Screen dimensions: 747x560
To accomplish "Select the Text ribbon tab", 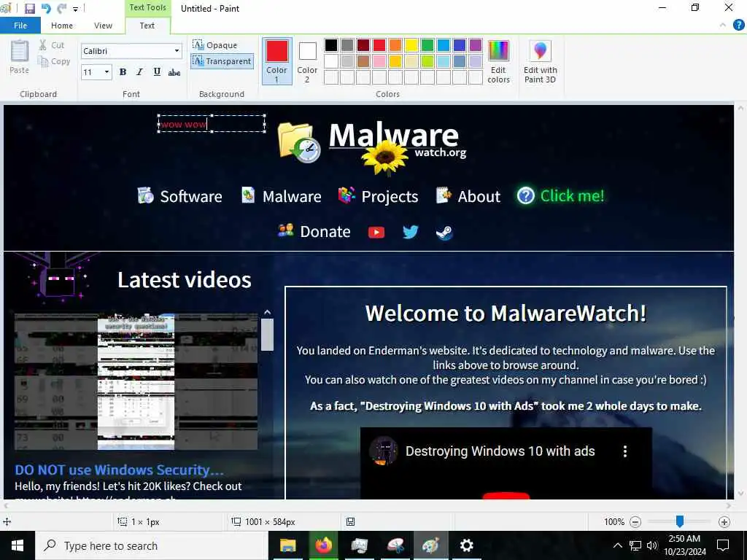I will tap(147, 26).
